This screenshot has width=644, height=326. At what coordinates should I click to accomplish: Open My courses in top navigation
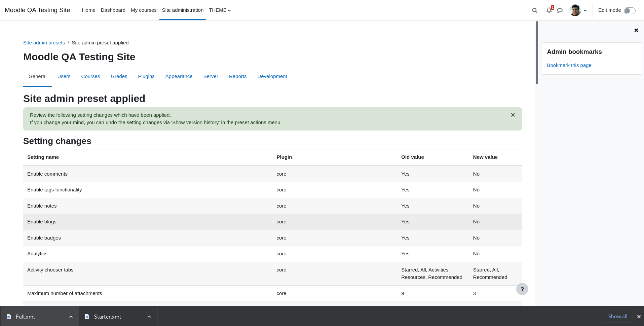click(144, 10)
